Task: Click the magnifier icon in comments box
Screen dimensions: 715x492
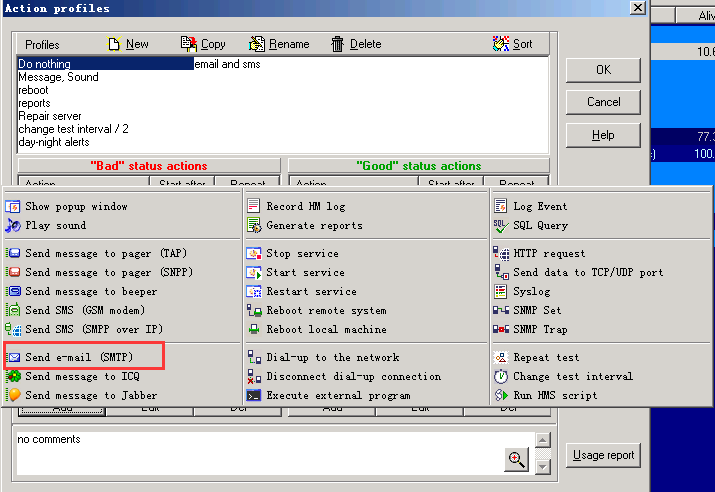Action: [x=516, y=459]
